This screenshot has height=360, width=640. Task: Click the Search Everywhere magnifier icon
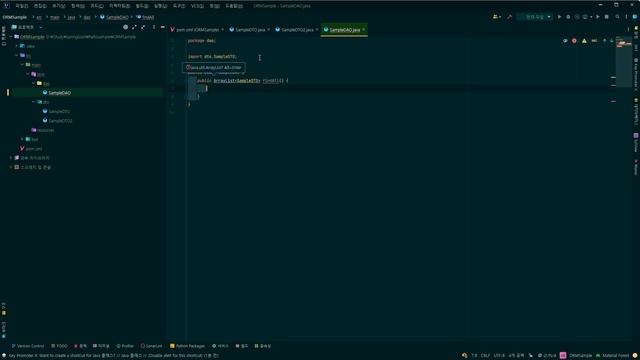pyautogui.click(x=618, y=17)
